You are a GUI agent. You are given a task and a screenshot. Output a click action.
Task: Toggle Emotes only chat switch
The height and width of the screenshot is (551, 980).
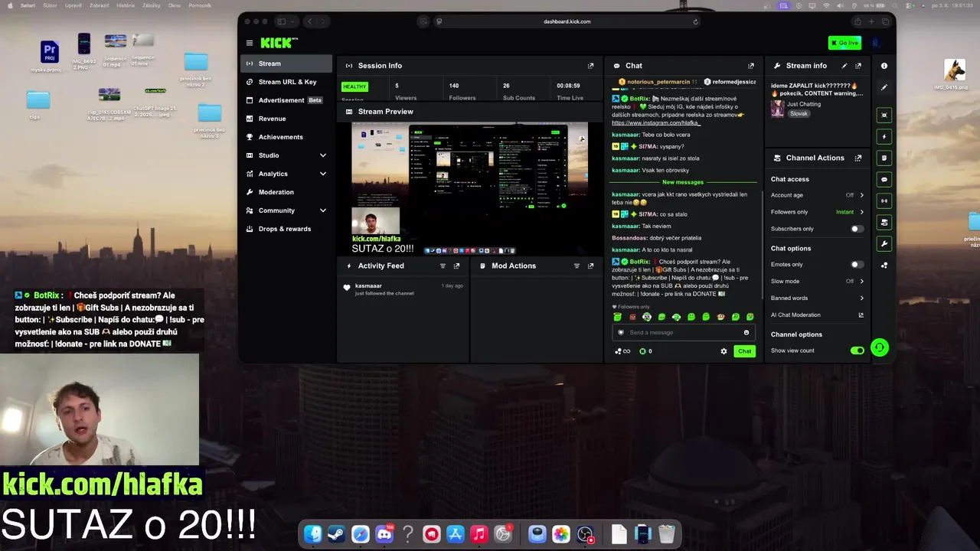pyautogui.click(x=857, y=265)
